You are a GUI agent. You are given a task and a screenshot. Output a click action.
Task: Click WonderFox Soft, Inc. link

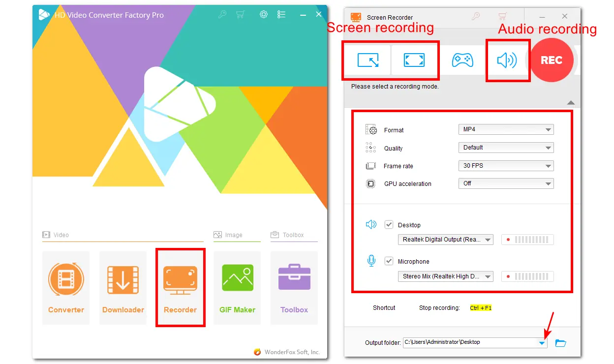coord(292,352)
